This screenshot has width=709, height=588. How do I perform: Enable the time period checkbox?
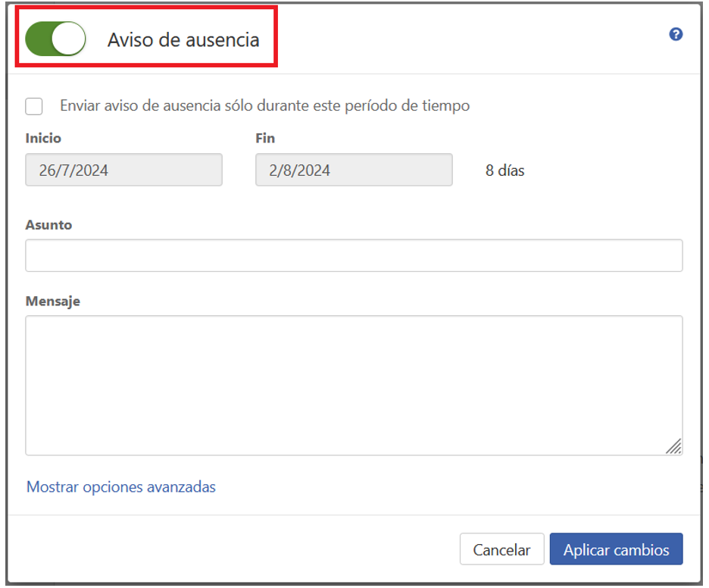[34, 106]
